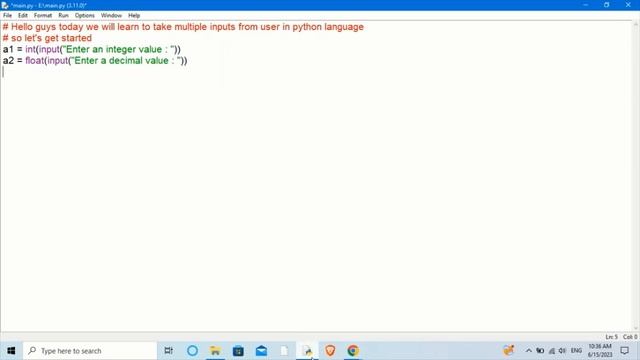This screenshot has width=640, height=360.
Task: Open the Edit menu
Action: [x=23, y=16]
